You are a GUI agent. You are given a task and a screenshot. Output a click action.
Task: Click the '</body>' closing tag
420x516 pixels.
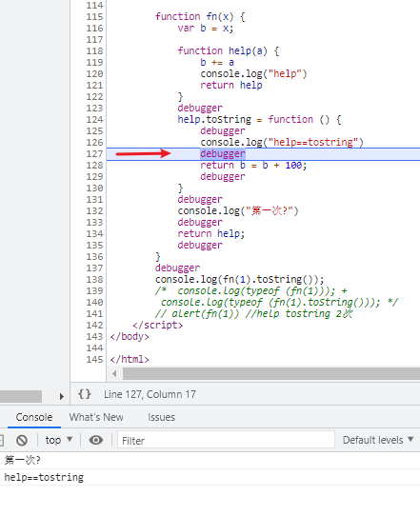[x=130, y=337]
